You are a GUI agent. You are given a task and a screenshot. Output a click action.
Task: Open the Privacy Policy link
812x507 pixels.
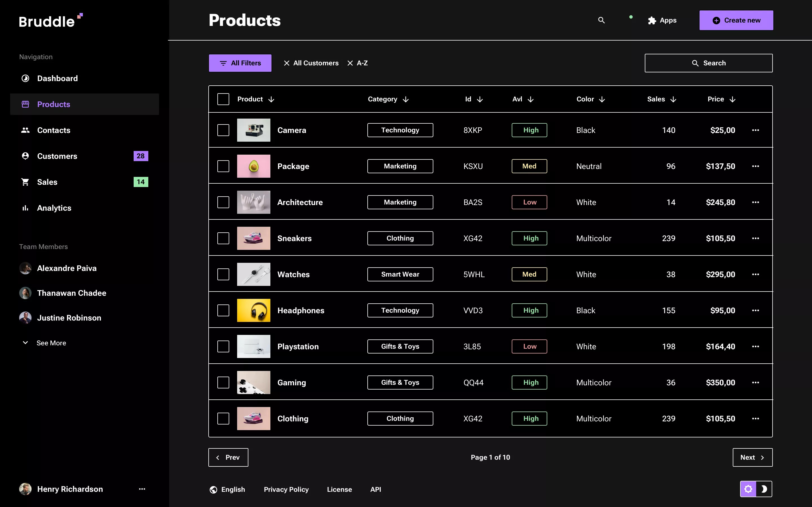[x=286, y=489]
